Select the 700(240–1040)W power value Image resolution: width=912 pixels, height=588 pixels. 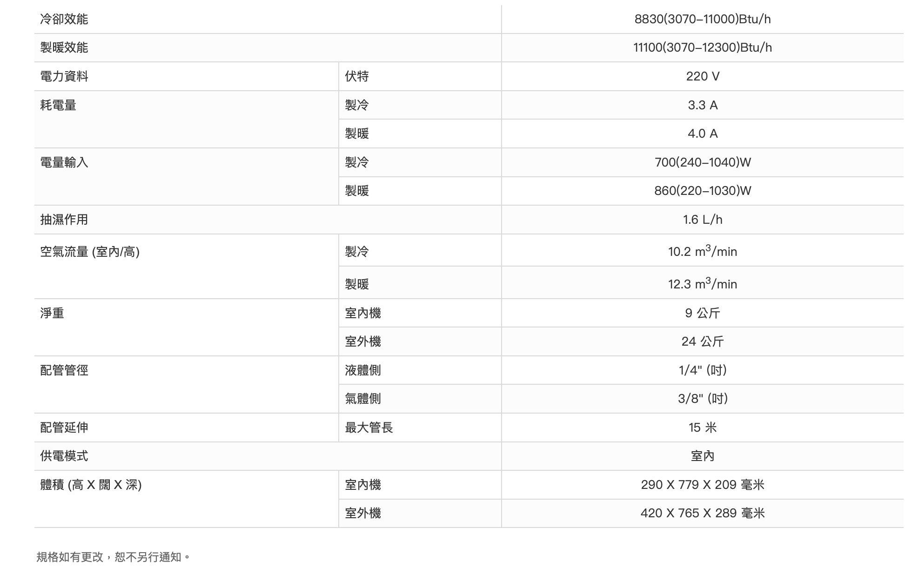click(702, 162)
